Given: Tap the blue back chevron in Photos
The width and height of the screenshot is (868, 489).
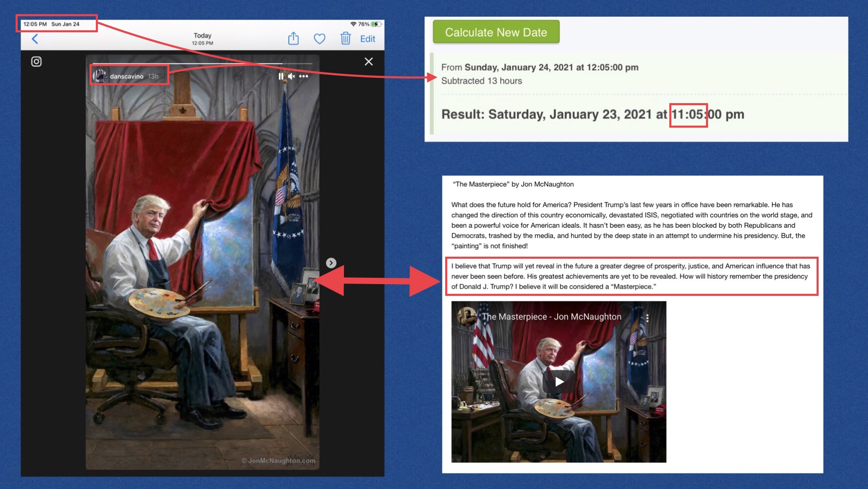Looking at the screenshot, I should 35,39.
